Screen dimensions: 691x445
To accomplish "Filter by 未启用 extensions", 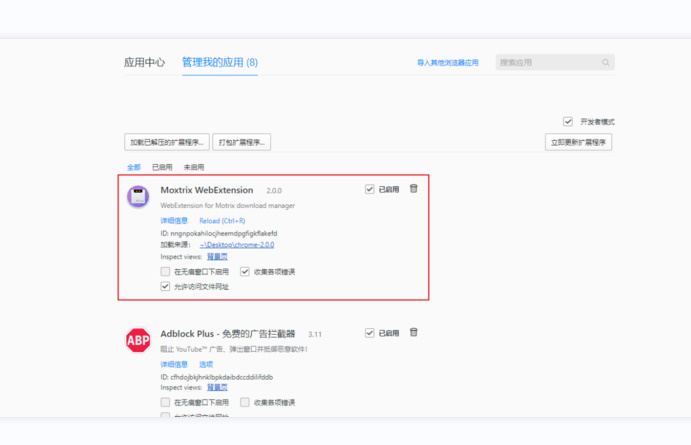I will coord(194,167).
